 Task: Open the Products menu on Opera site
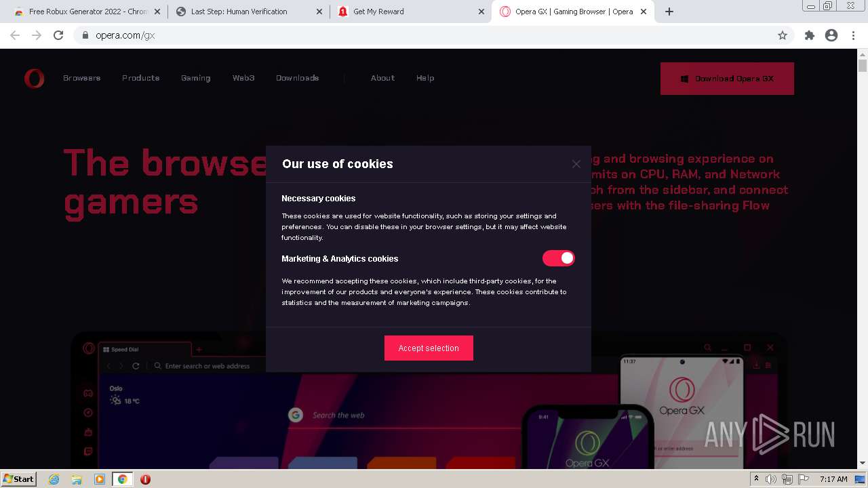(x=141, y=78)
